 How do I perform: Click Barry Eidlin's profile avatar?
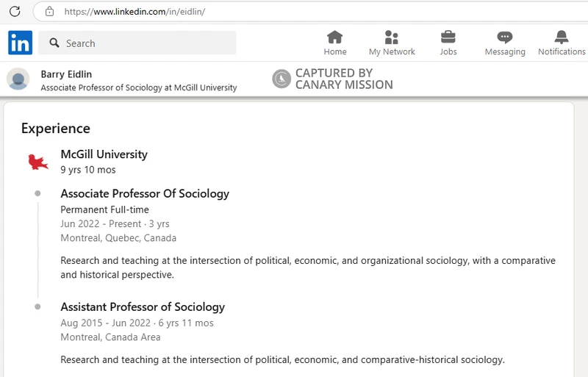pyautogui.click(x=18, y=79)
